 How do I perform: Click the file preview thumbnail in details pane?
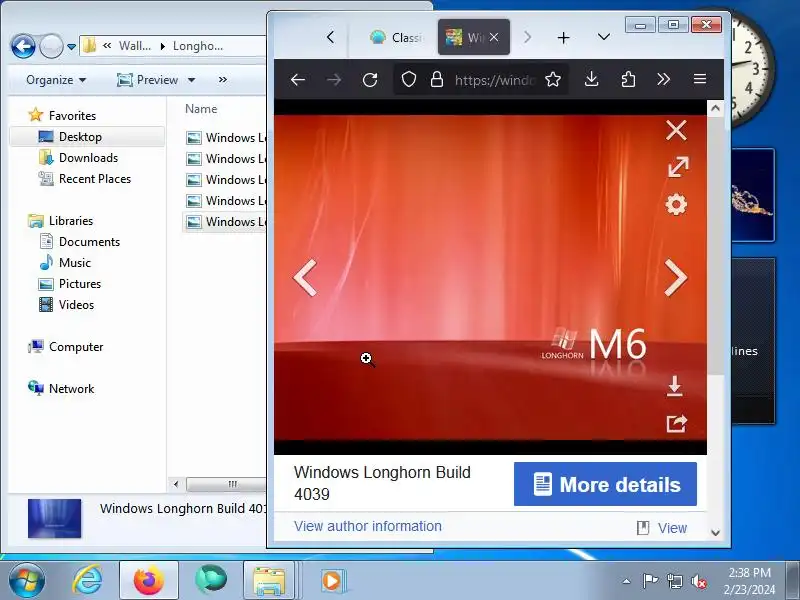(x=55, y=518)
